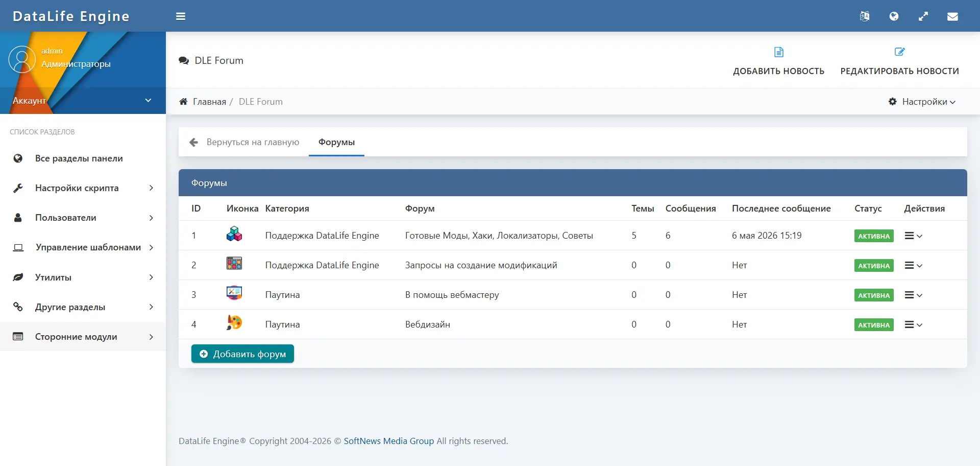Open Сторонние модули menu item
The image size is (980, 466).
(83, 336)
